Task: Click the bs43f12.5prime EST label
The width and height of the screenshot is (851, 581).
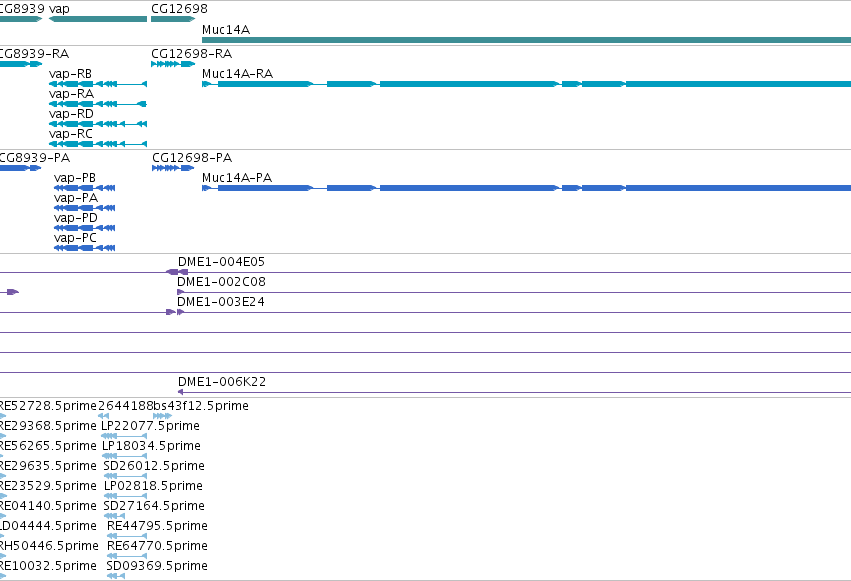Action: click(x=201, y=406)
